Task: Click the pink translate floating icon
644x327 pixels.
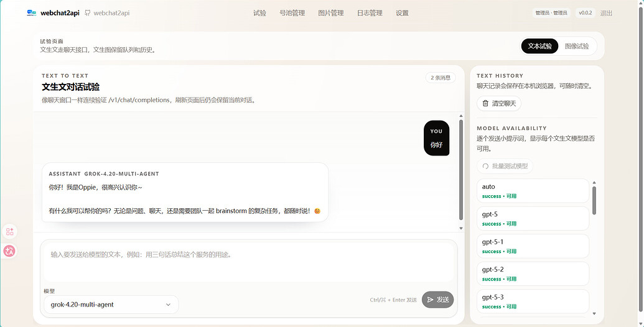Action: pyautogui.click(x=9, y=251)
